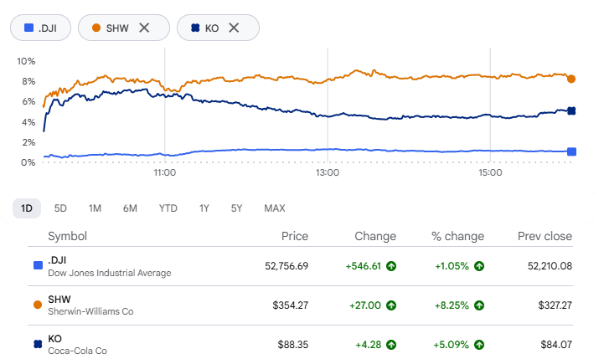Switch to the 1Y time range
The width and height of the screenshot is (604, 364).
pyautogui.click(x=204, y=208)
